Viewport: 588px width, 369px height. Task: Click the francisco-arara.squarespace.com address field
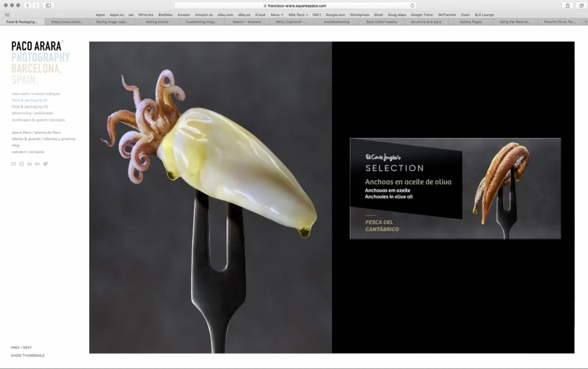[295, 6]
